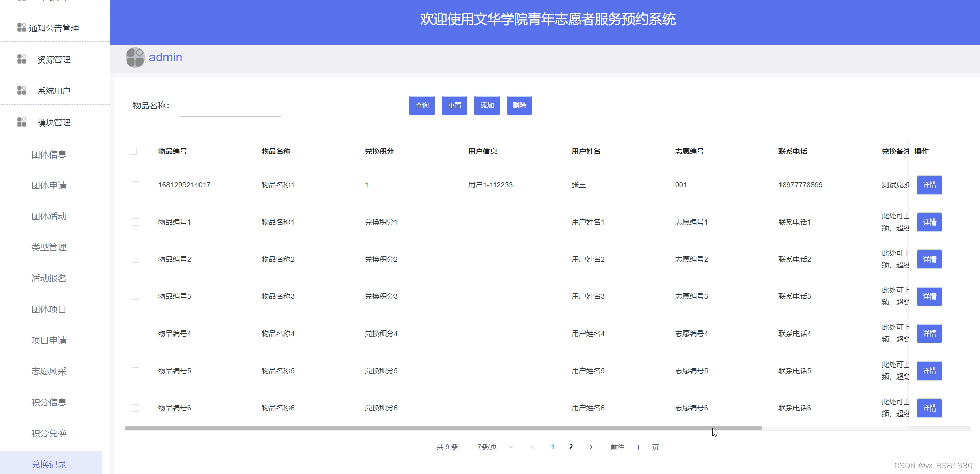Click 物品编号 column header

[x=173, y=151]
